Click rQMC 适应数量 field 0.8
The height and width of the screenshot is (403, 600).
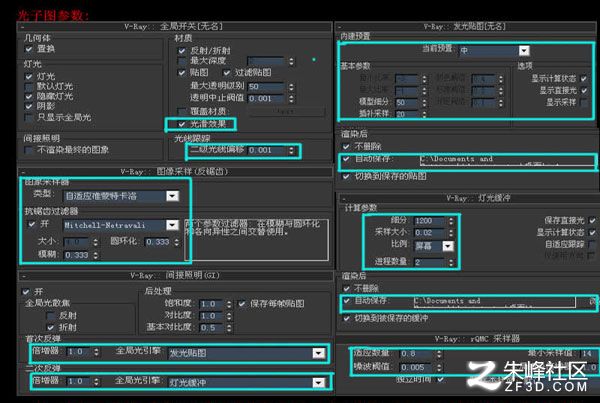pos(417,354)
